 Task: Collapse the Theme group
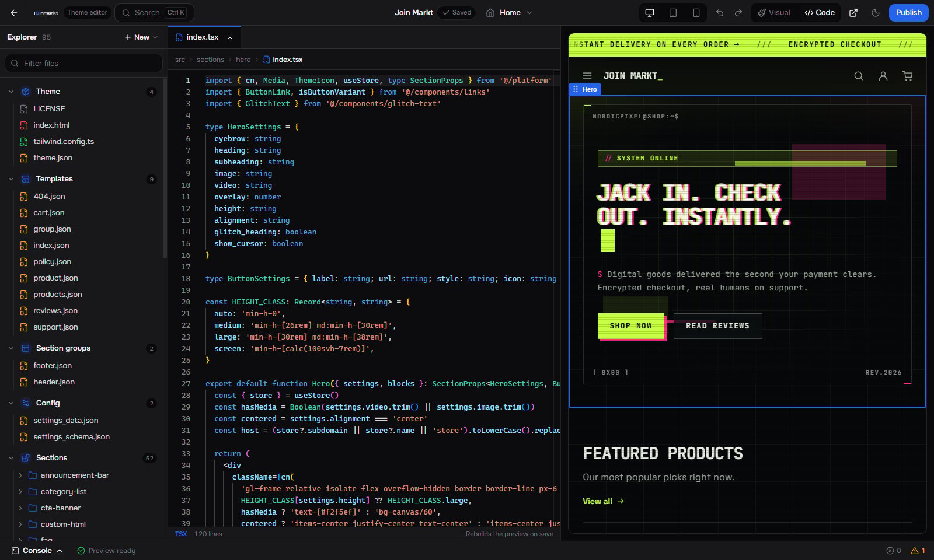pyautogui.click(x=11, y=92)
